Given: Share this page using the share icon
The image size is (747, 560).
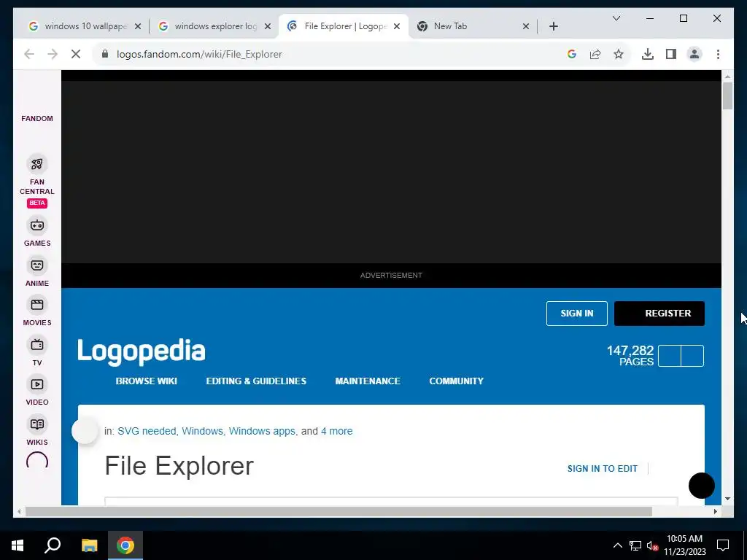Looking at the screenshot, I should [x=595, y=54].
